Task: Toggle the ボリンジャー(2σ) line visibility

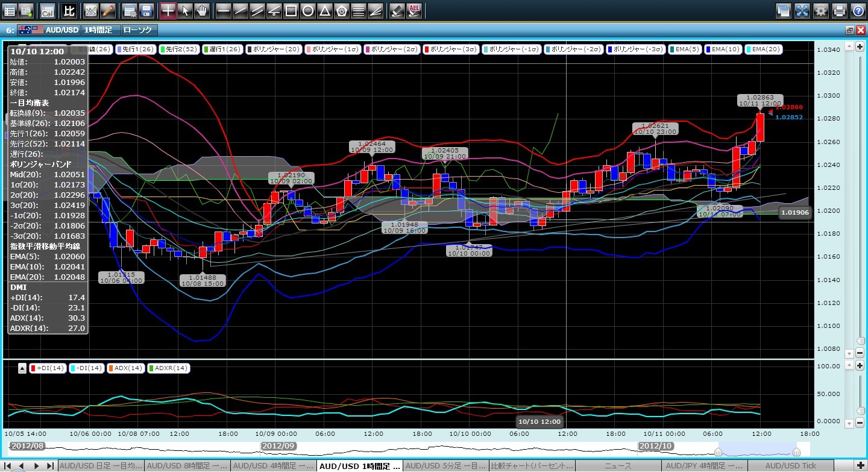Action: (x=389, y=49)
